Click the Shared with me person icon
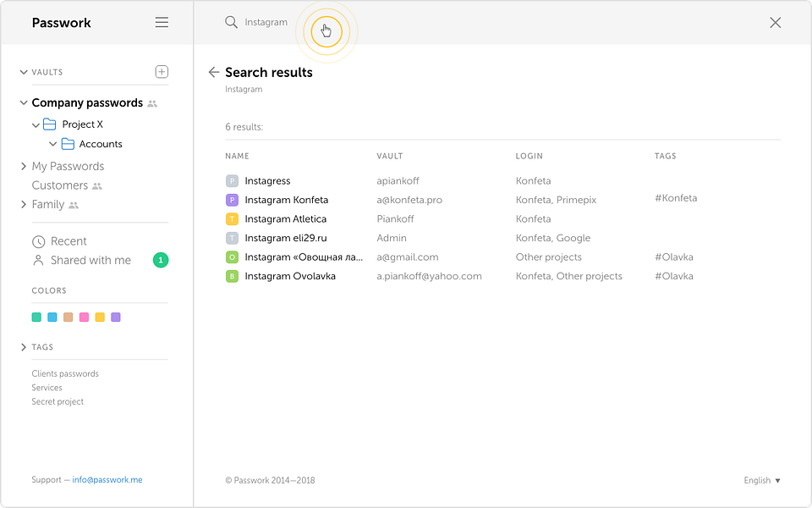Image resolution: width=812 pixels, height=508 pixels. [38, 260]
